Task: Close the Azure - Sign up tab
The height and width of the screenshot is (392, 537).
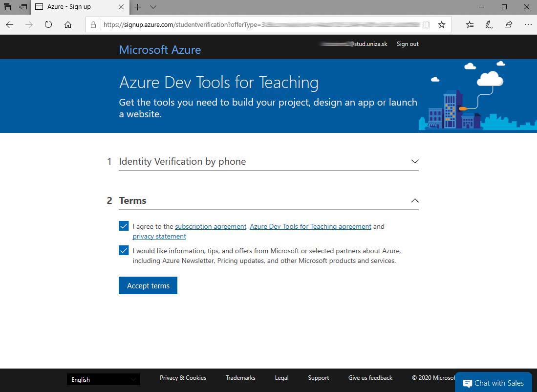Action: point(121,7)
